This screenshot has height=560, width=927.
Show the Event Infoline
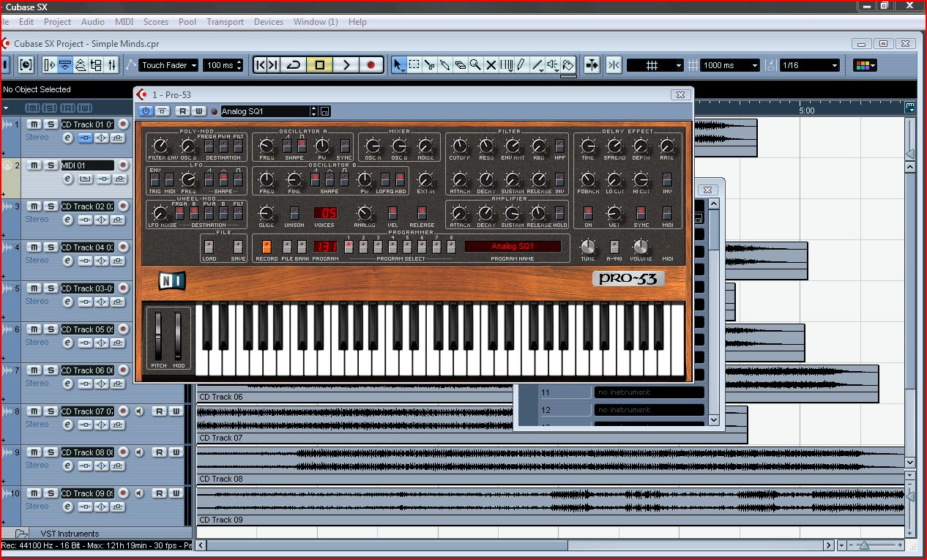tap(65, 65)
